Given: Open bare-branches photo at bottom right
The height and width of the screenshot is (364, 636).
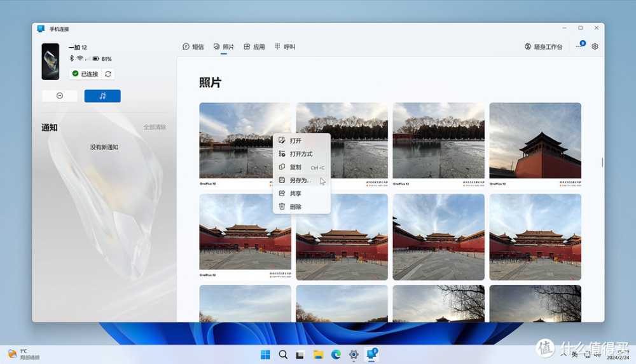Looking at the screenshot, I should point(535,304).
